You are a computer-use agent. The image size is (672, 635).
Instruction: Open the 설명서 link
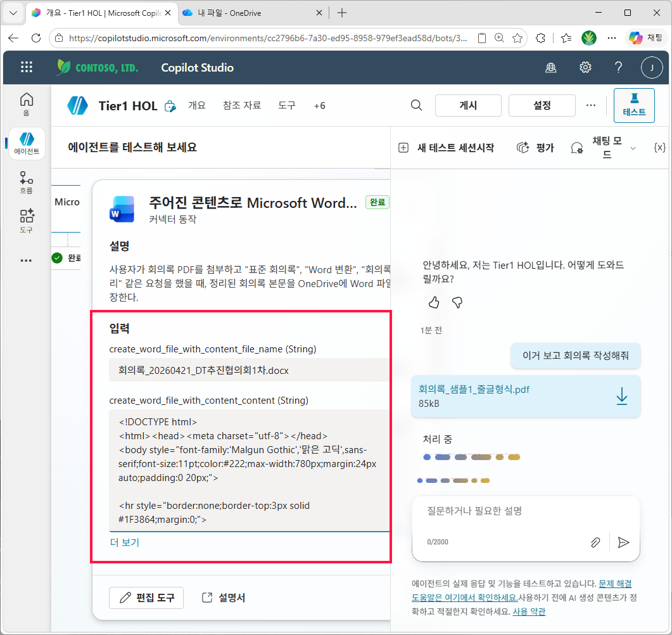point(224,598)
